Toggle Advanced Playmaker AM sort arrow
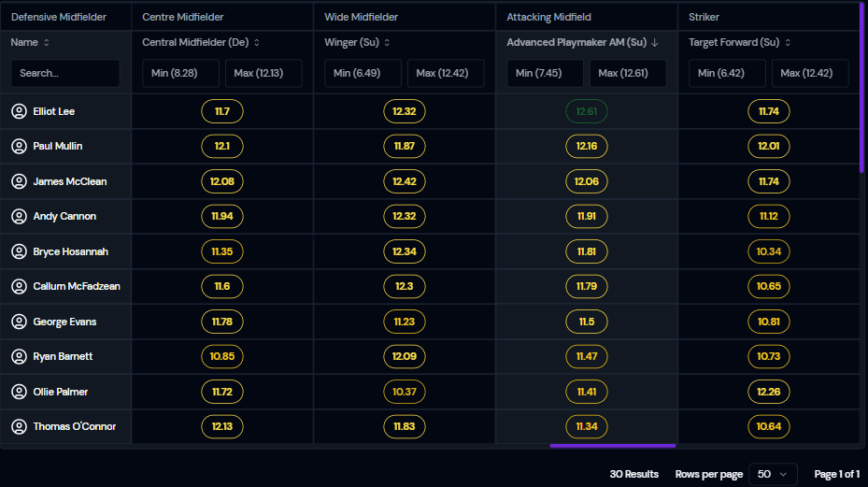 [655, 43]
